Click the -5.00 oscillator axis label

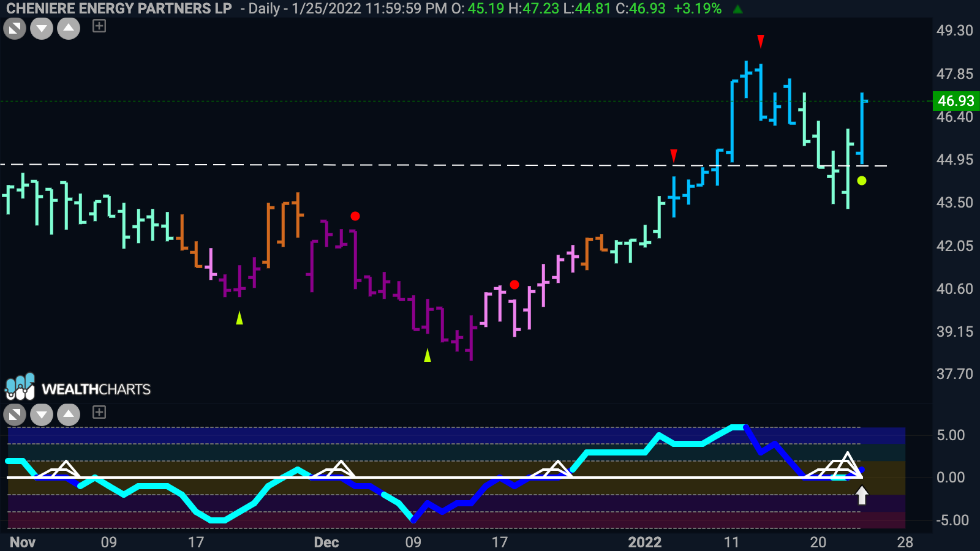click(952, 520)
